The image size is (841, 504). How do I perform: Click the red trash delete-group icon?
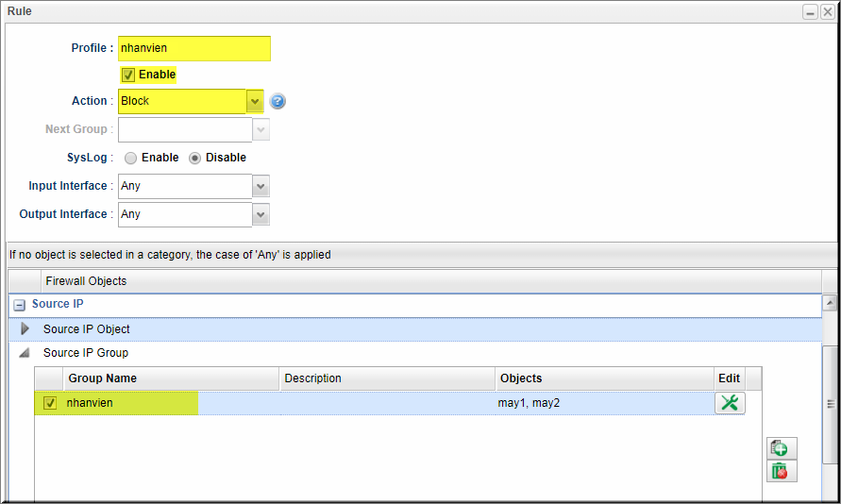coord(781,471)
